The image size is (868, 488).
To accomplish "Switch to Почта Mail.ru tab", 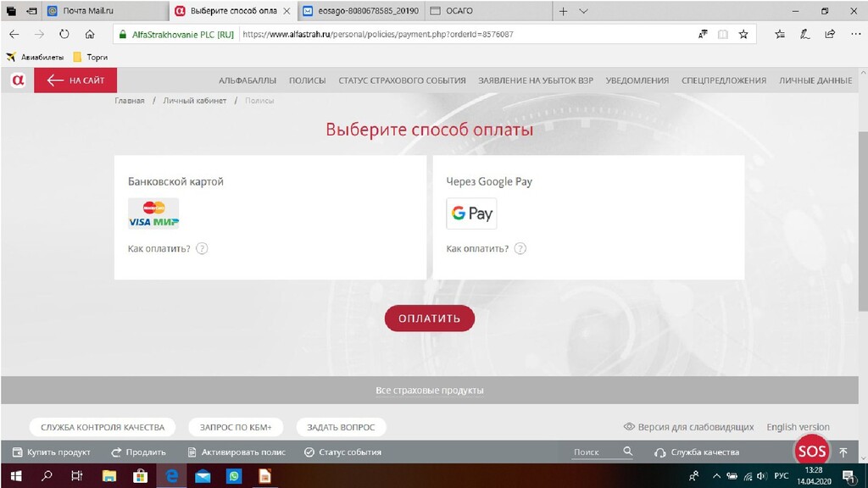I will (x=105, y=10).
